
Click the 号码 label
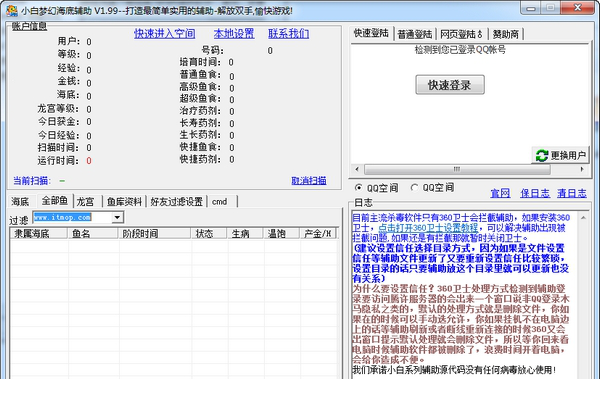click(212, 50)
